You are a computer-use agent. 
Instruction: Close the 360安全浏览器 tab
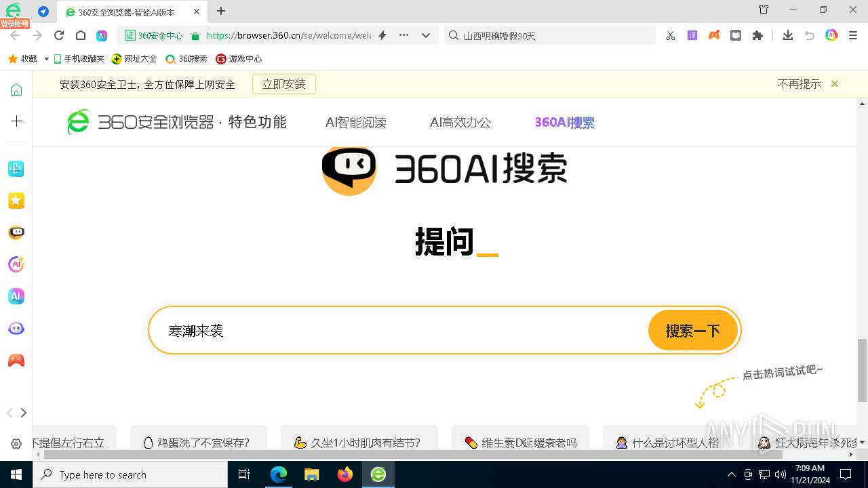(197, 12)
